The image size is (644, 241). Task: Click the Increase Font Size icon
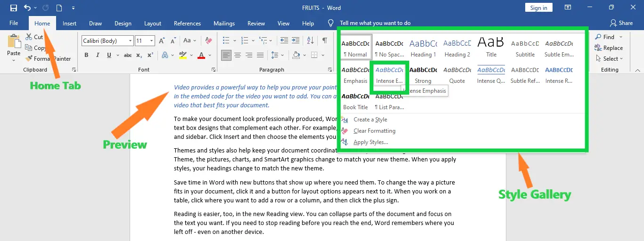point(162,41)
